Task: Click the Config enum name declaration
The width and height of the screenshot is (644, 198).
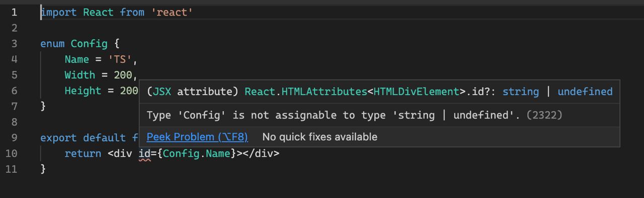Action: point(89,44)
